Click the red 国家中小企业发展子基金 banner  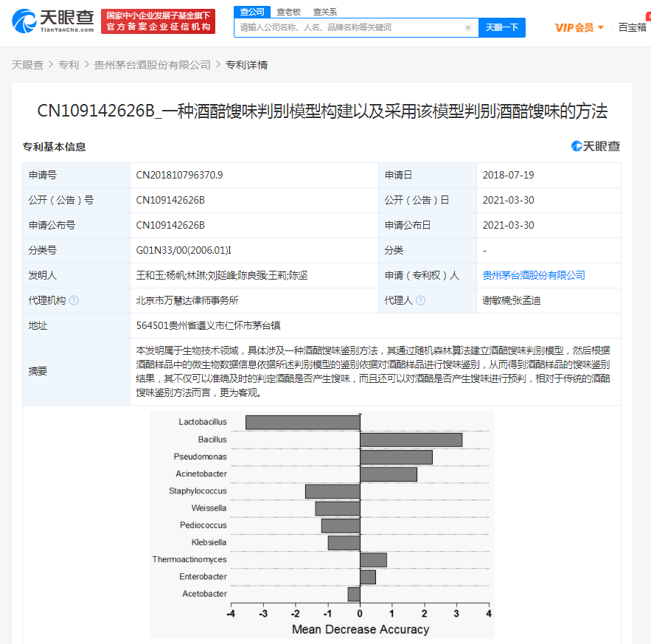159,21
